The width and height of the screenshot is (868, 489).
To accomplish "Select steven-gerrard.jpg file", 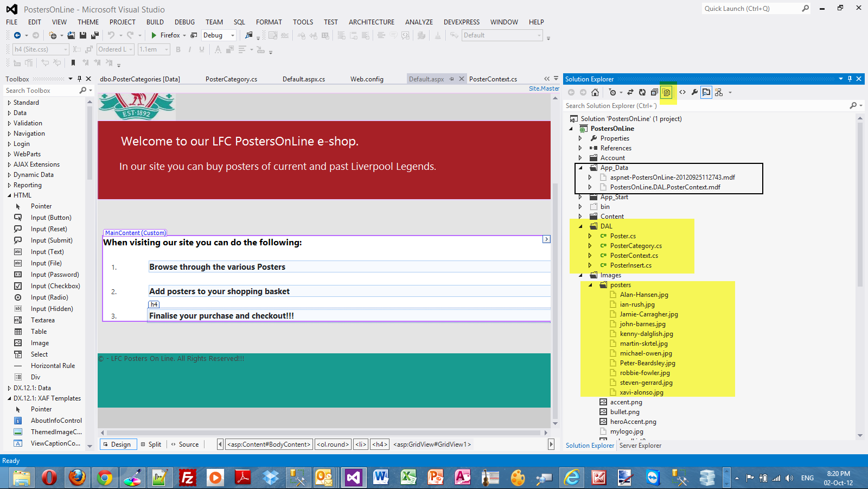I will click(x=646, y=383).
